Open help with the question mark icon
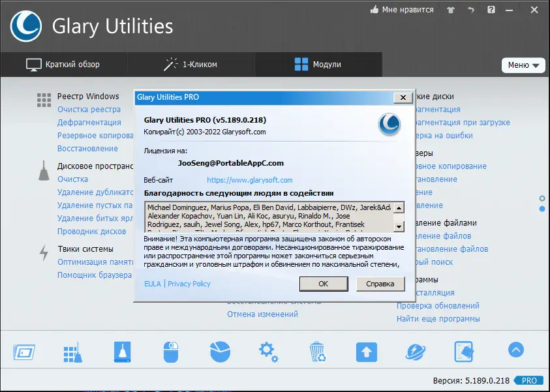 [491, 10]
